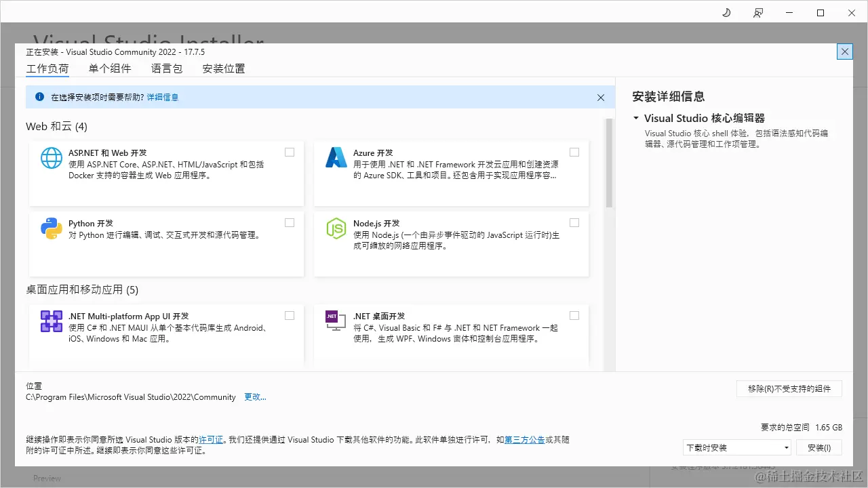Dismiss the help banner with X

(x=601, y=98)
